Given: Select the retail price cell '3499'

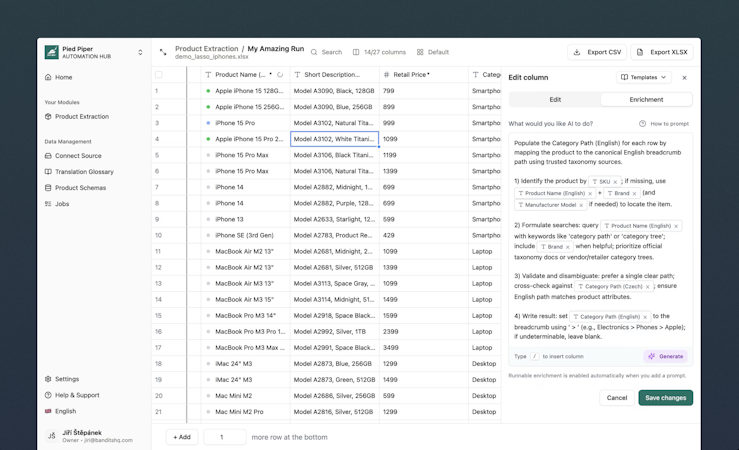Looking at the screenshot, I should pos(424,347).
